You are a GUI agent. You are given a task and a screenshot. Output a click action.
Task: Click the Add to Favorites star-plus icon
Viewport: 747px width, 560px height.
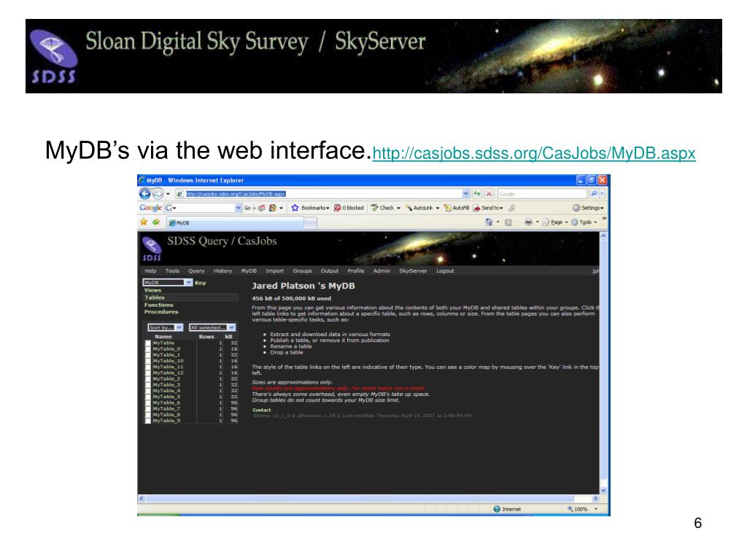click(x=156, y=222)
